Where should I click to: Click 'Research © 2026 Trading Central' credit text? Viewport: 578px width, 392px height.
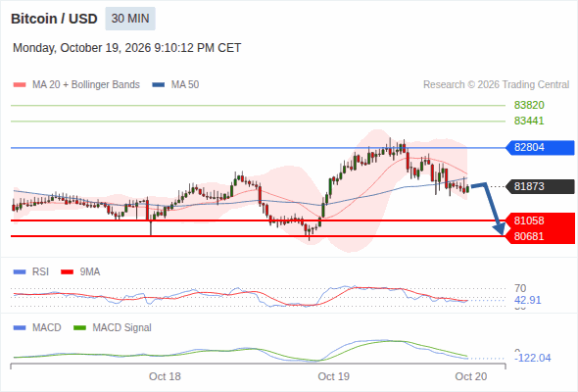pos(496,85)
